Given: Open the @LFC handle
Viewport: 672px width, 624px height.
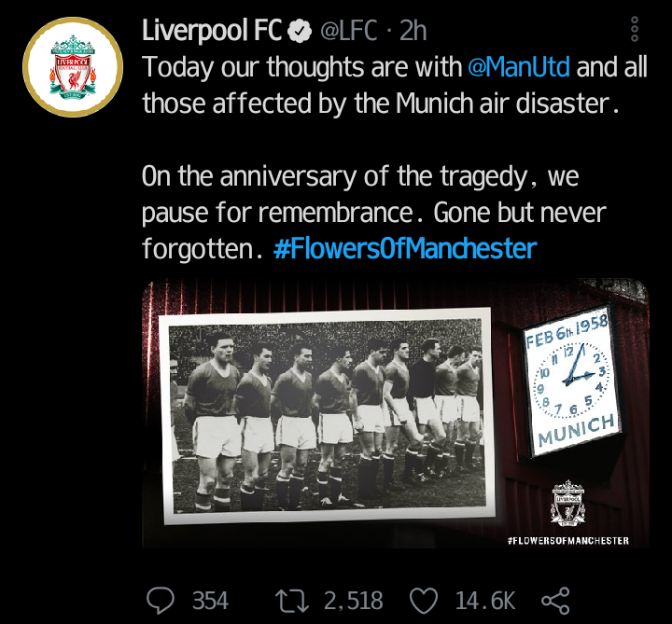Looking at the screenshot, I should coord(349,32).
